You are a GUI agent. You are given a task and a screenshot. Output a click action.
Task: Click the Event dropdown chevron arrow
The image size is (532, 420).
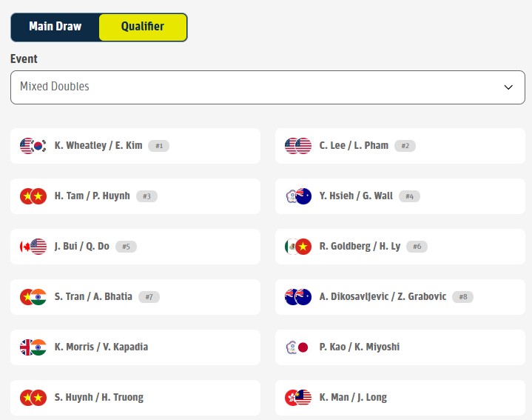point(508,87)
